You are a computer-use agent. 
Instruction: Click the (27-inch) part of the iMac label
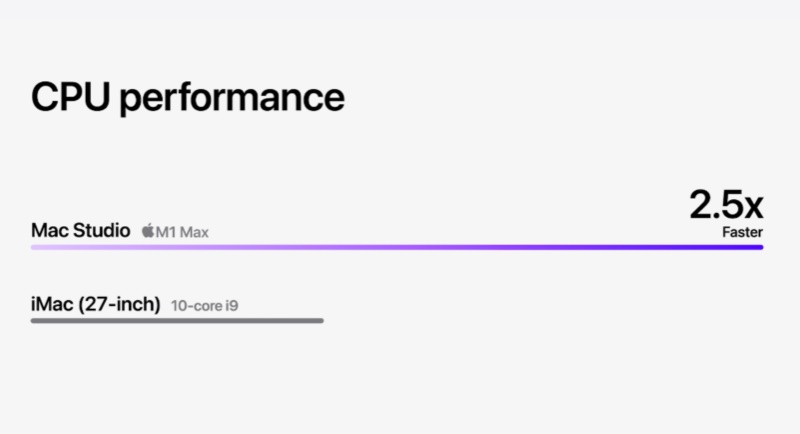119,304
